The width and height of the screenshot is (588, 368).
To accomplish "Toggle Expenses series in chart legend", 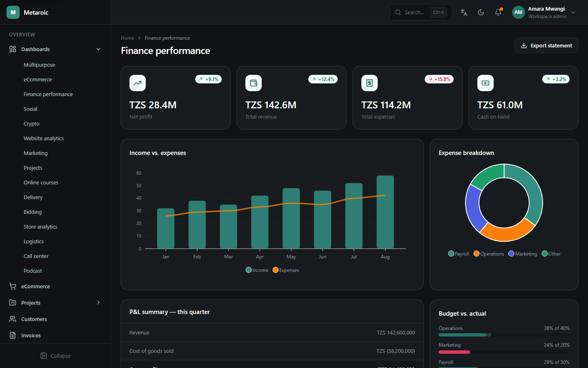I will (286, 270).
